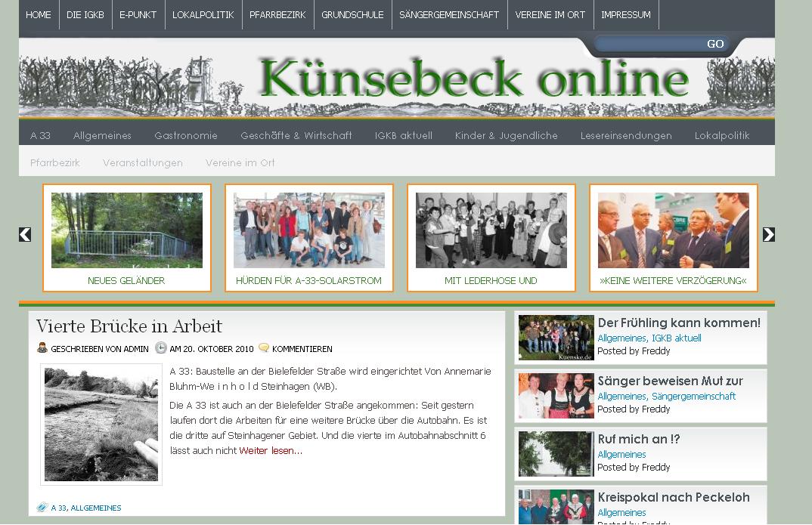Open Kreispokal nach Peckeloh sidebar post
812x525 pixels.
coord(674,497)
